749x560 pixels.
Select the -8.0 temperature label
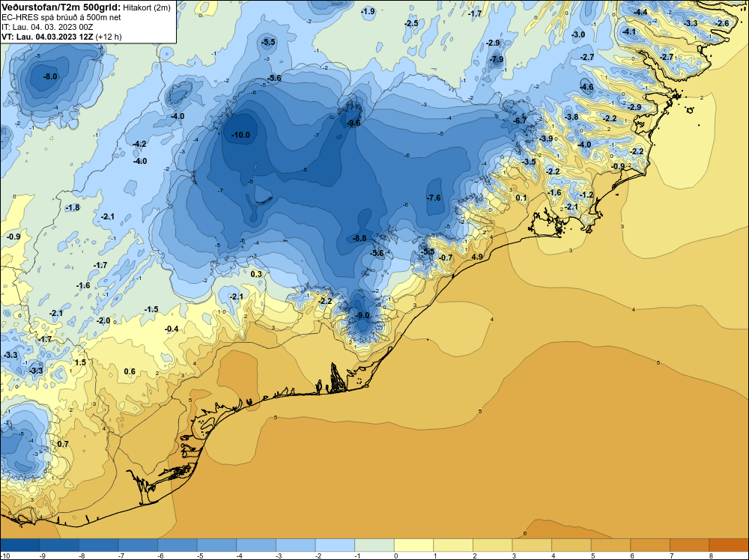(50, 76)
